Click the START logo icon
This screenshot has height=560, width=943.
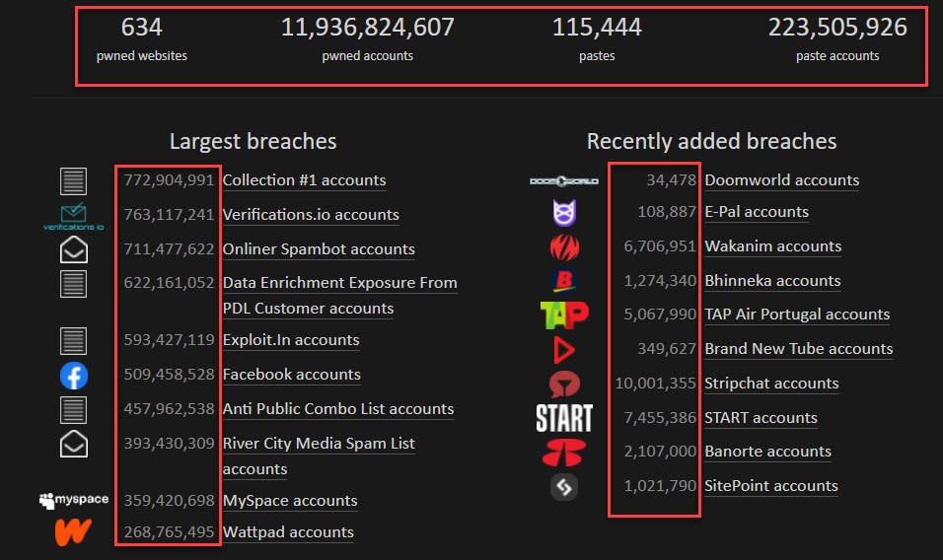pyautogui.click(x=563, y=418)
